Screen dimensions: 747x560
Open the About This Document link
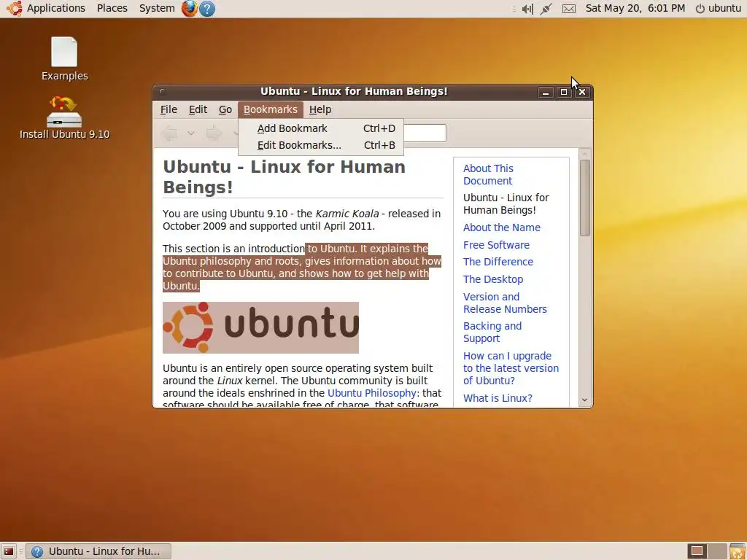pos(488,175)
